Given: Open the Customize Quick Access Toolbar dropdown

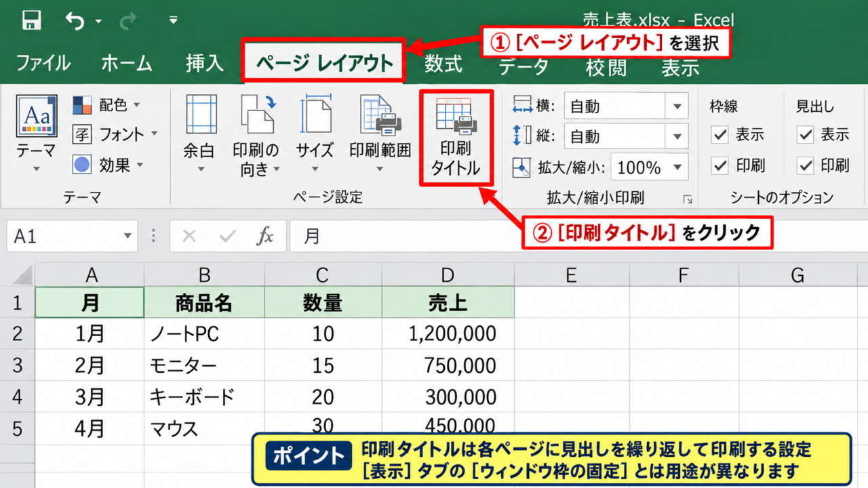Looking at the screenshot, I should pos(174,20).
